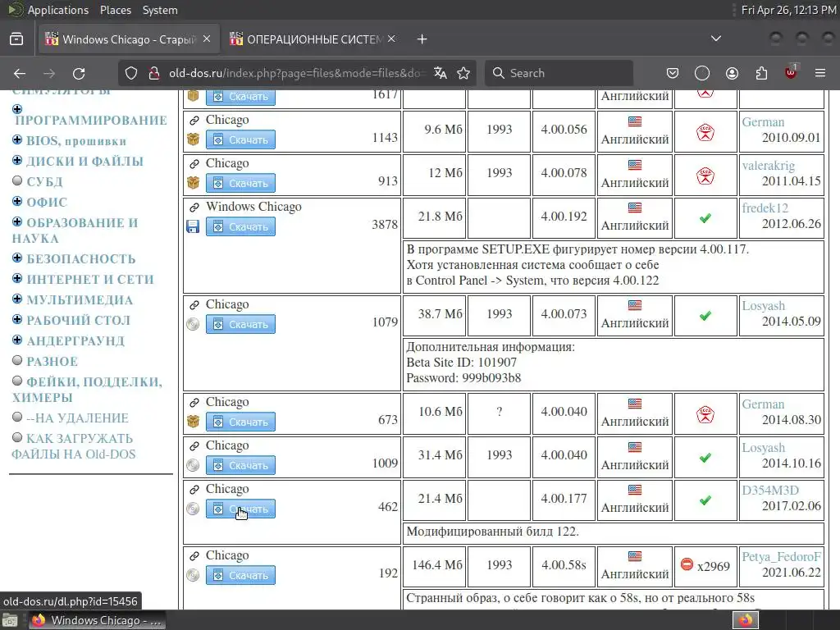Open the extensions puzzle icon
This screenshot has height=630, width=840.
pyautogui.click(x=761, y=73)
